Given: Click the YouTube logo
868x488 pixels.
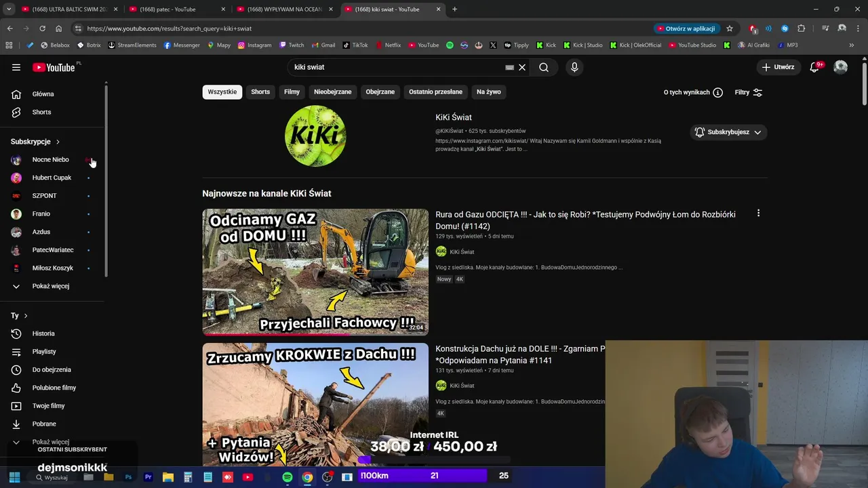Looking at the screenshot, I should [x=54, y=67].
